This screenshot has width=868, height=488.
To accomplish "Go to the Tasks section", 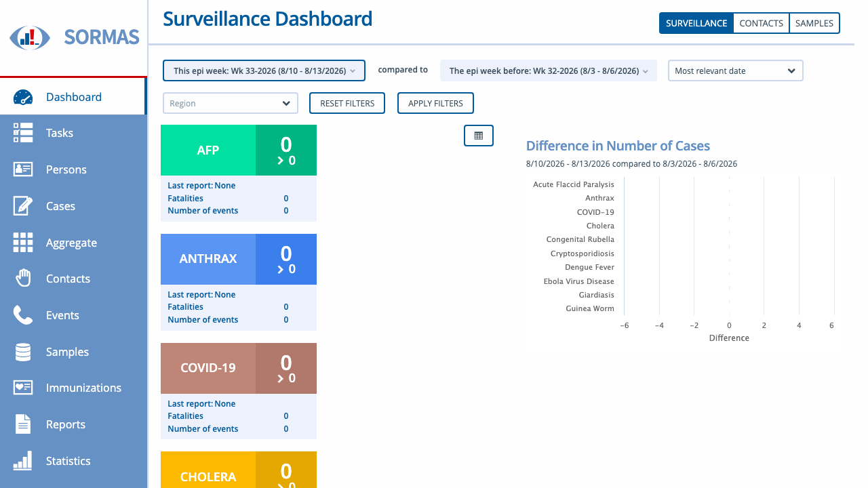I will [73, 133].
